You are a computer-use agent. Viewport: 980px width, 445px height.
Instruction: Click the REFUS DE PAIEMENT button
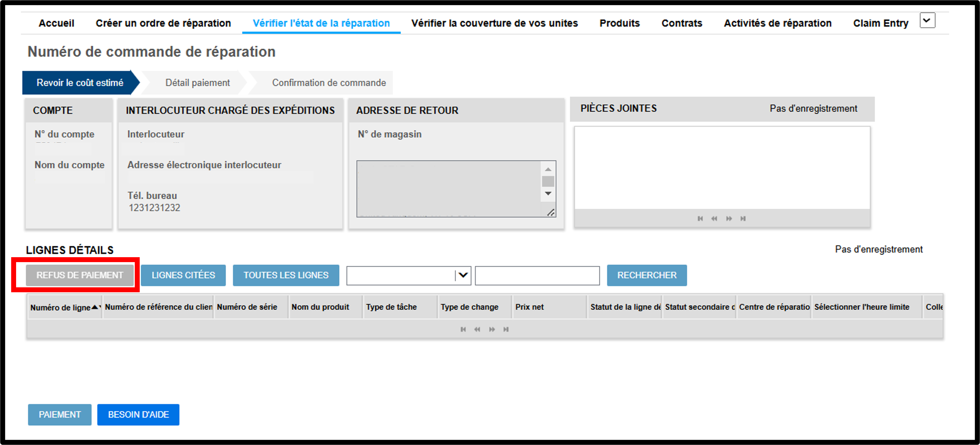[x=80, y=275]
